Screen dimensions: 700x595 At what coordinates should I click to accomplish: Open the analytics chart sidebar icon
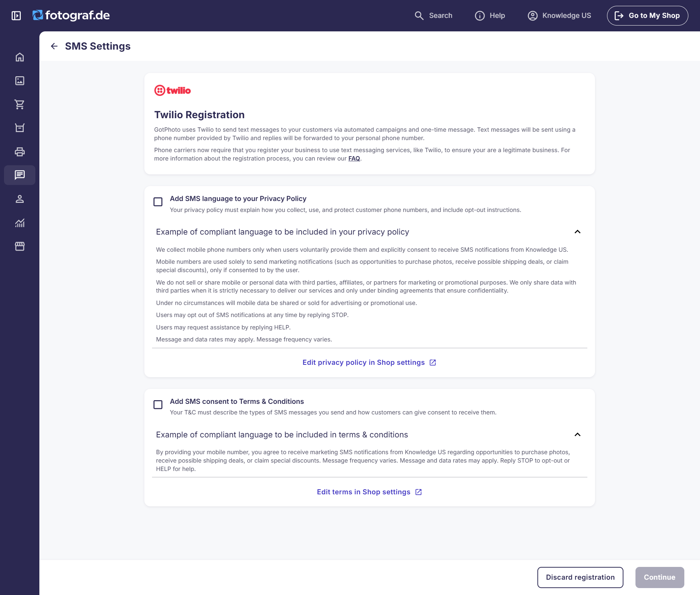pos(20,223)
